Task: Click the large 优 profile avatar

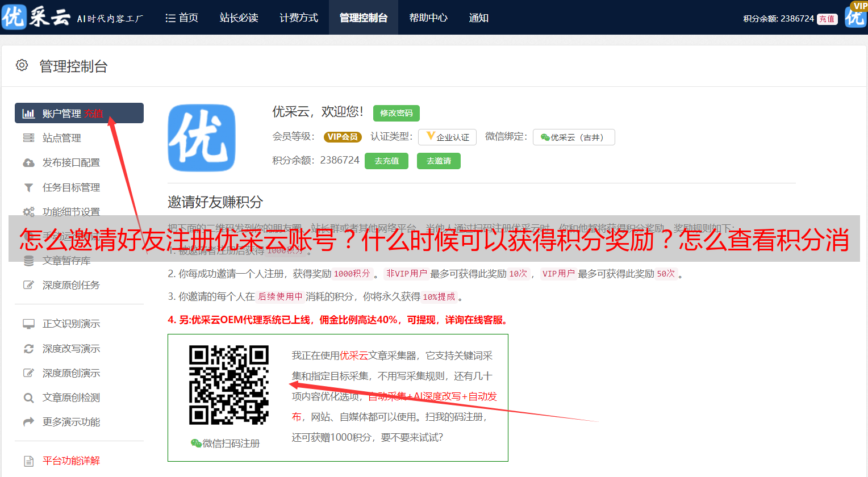Action: 202,138
